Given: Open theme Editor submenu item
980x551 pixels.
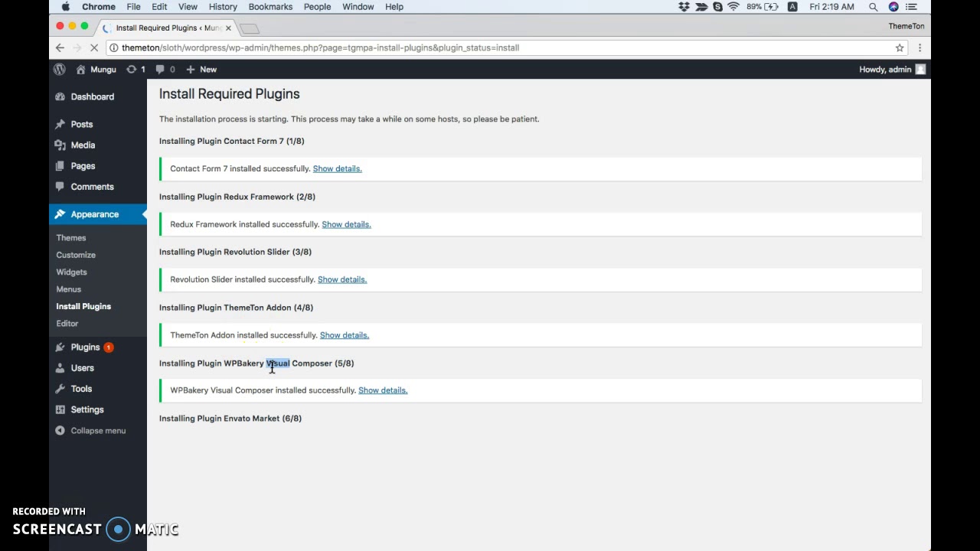Looking at the screenshot, I should (x=67, y=324).
